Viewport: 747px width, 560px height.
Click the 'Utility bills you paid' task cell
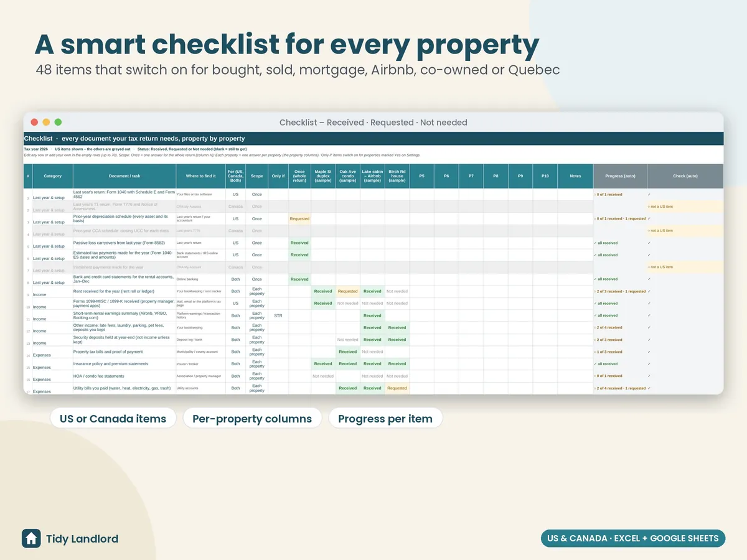coord(125,388)
